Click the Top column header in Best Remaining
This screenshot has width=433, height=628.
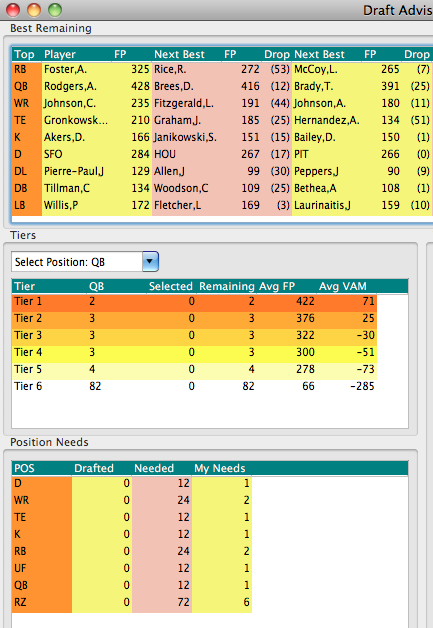tap(24, 54)
